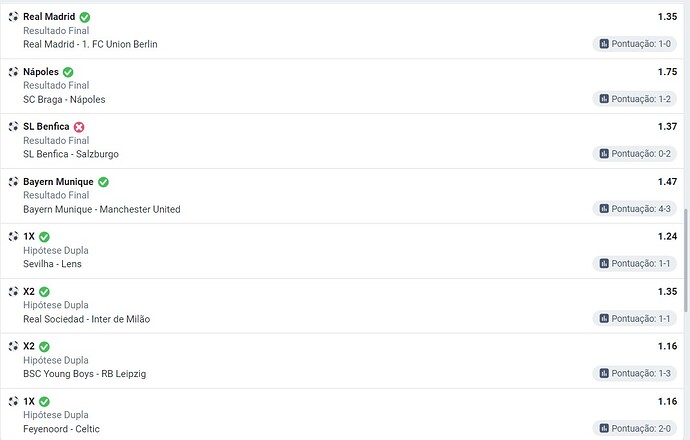Screen dimensions: 690x440
Task: Open the Real Madrid - 1. FC Union Berlin match
Action: (90, 44)
